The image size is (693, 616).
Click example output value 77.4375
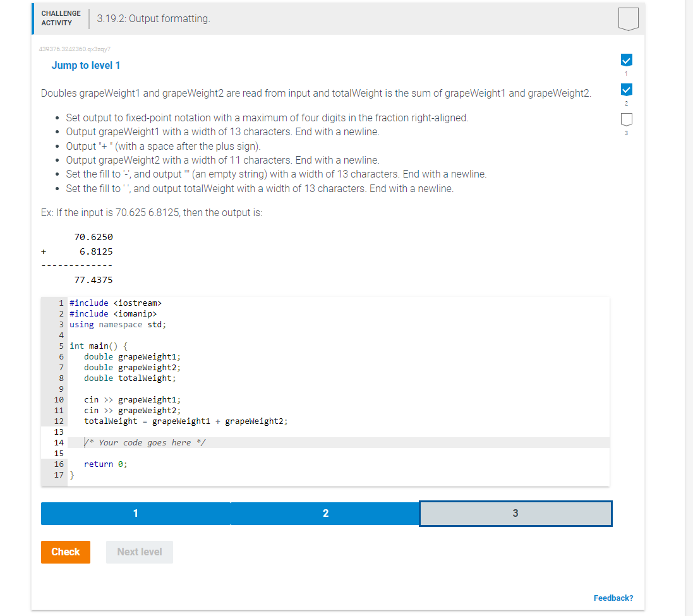coord(93,280)
